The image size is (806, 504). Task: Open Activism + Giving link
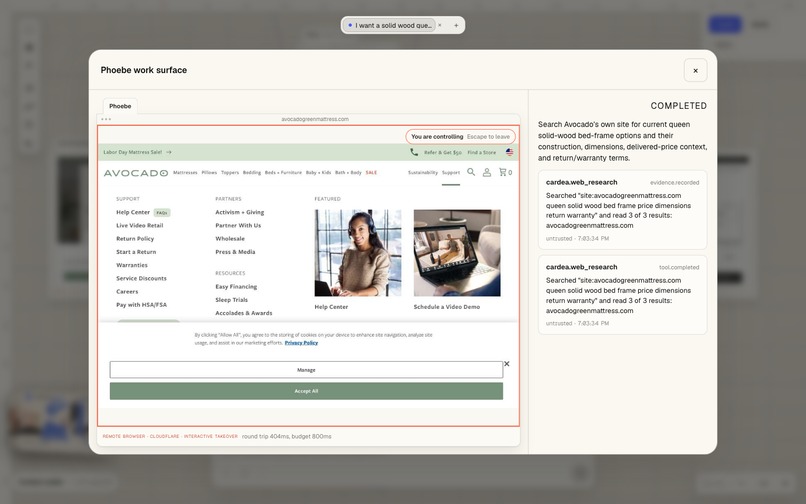pyautogui.click(x=240, y=212)
